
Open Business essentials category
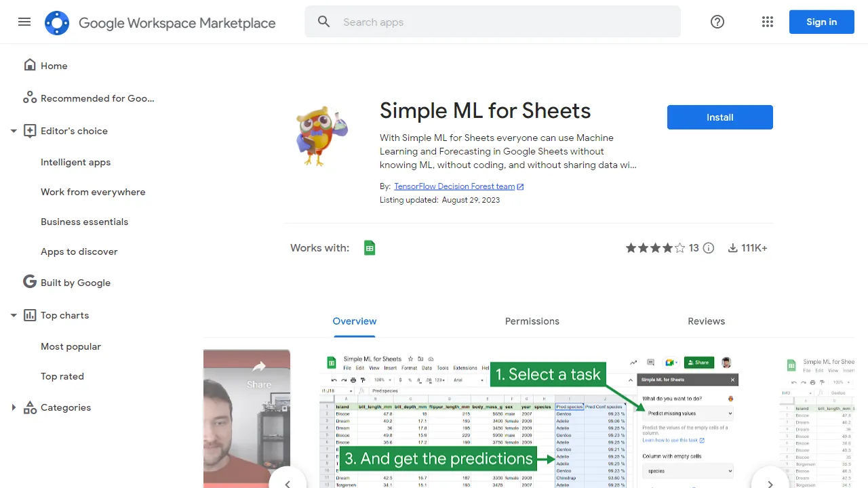[x=84, y=222]
